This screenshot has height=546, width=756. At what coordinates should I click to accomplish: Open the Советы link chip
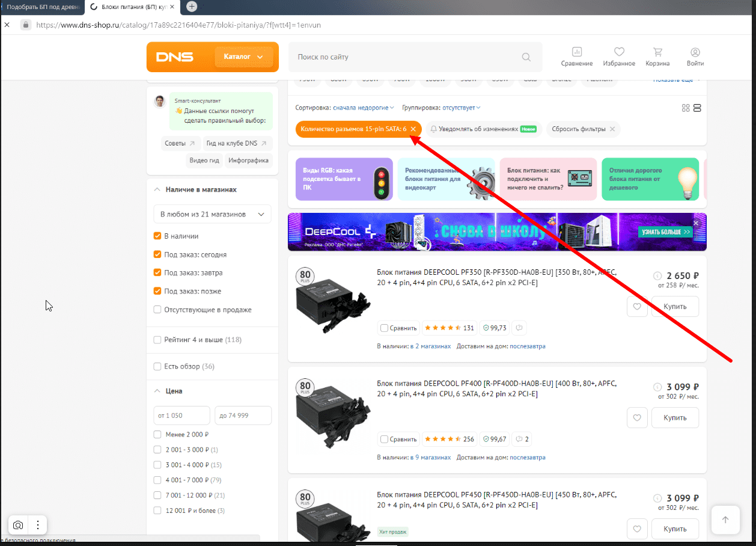[x=180, y=143]
